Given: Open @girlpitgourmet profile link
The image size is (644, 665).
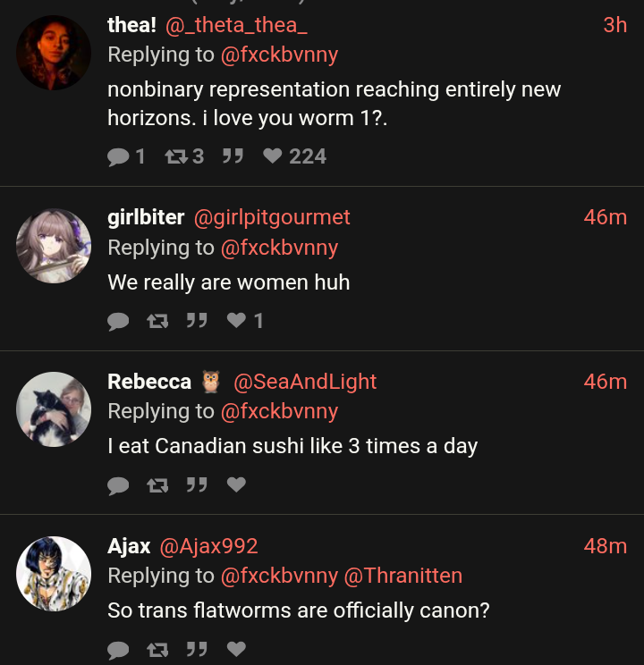Looking at the screenshot, I should coord(272,217).
